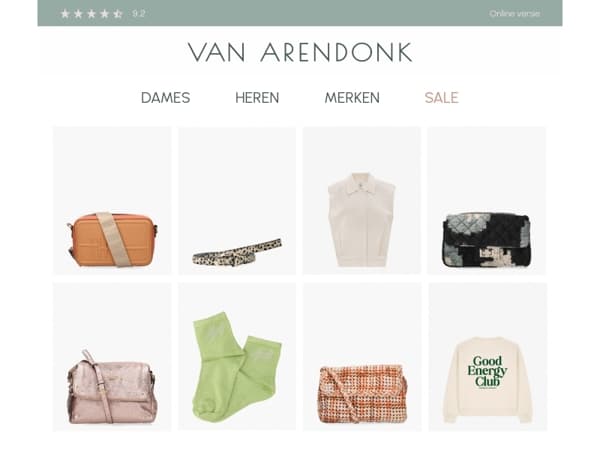Click the half-filled fifth rating star
The image size is (600, 450).
(x=117, y=14)
